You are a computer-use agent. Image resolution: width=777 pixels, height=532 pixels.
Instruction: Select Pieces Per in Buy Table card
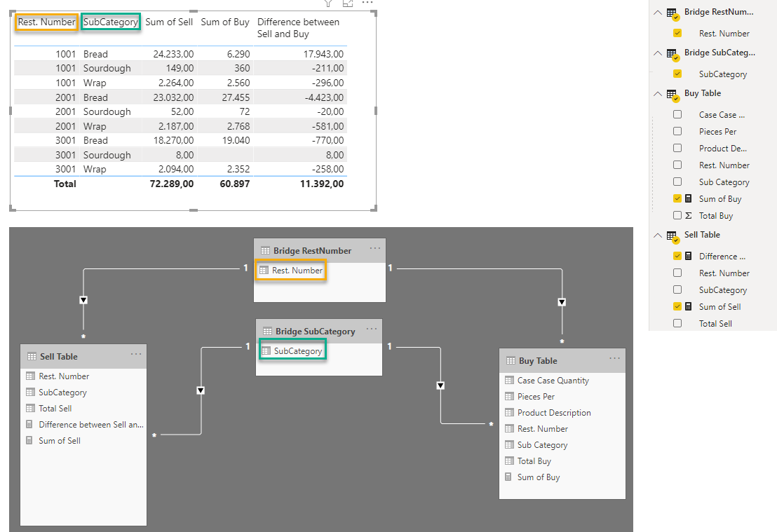pos(536,397)
